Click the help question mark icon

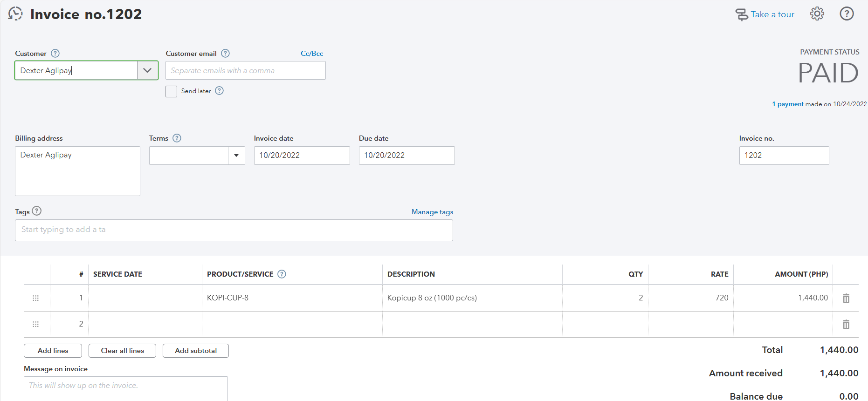coord(847,14)
